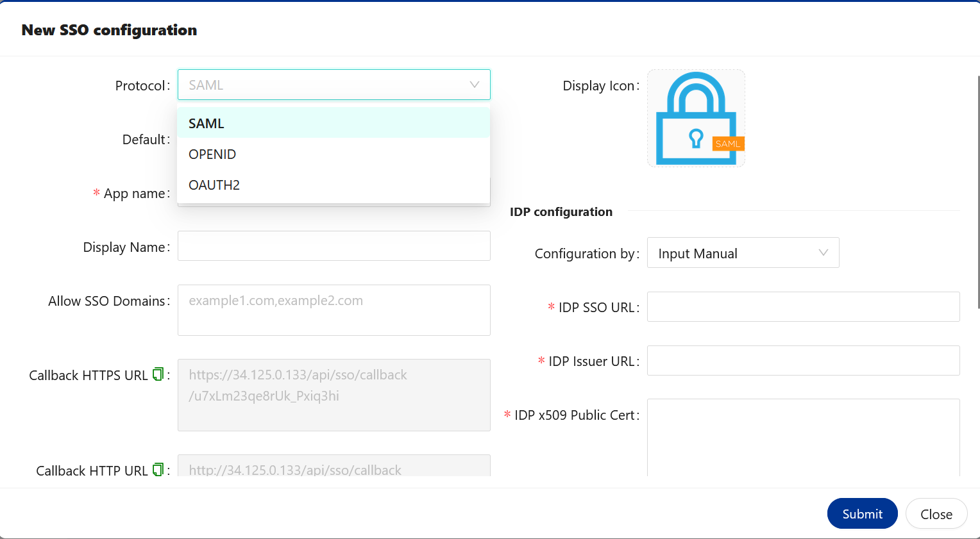Click the Display Name label

(x=126, y=247)
